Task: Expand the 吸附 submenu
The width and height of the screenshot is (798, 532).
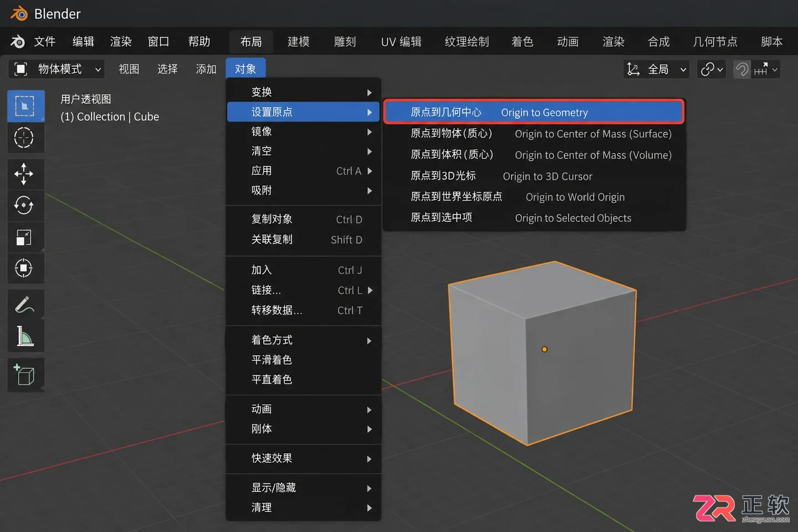Action: coord(304,190)
